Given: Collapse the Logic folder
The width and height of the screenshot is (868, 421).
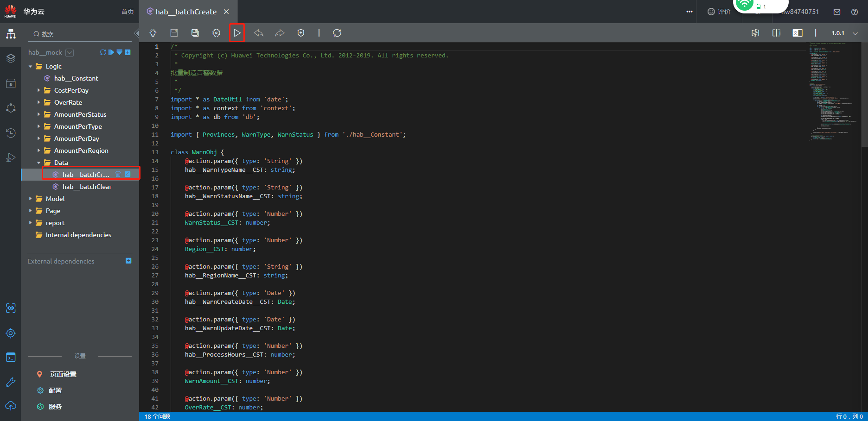Looking at the screenshot, I should tap(31, 66).
